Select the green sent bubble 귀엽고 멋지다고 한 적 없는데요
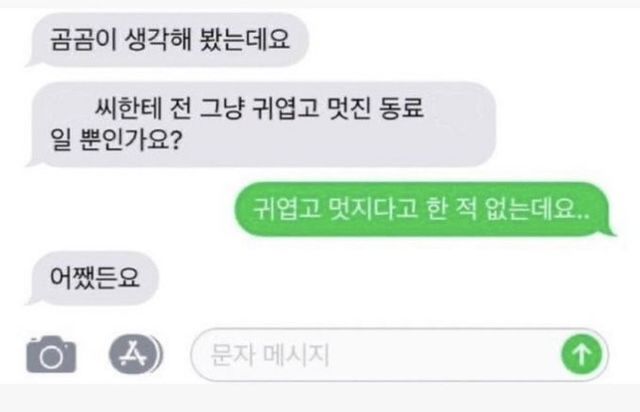 (x=424, y=209)
